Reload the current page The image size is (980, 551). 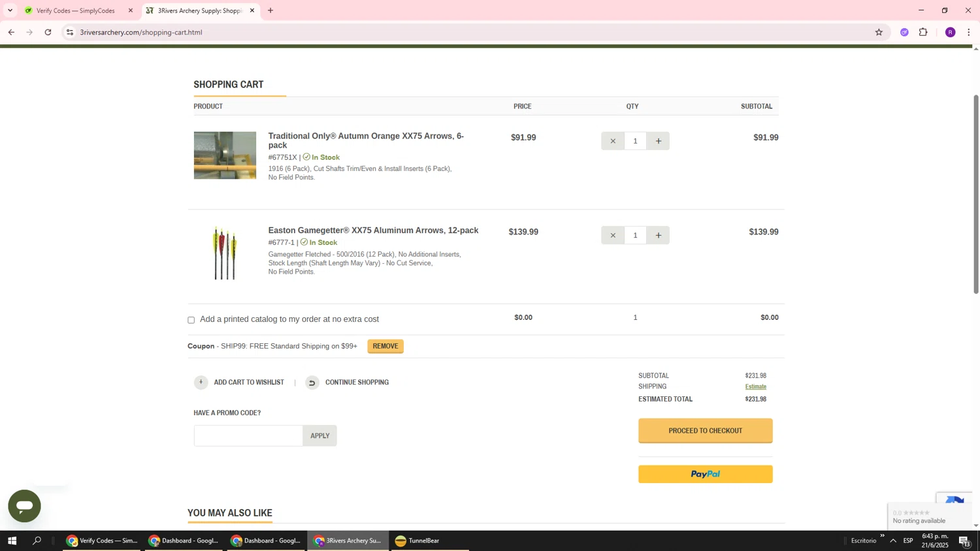point(48,32)
